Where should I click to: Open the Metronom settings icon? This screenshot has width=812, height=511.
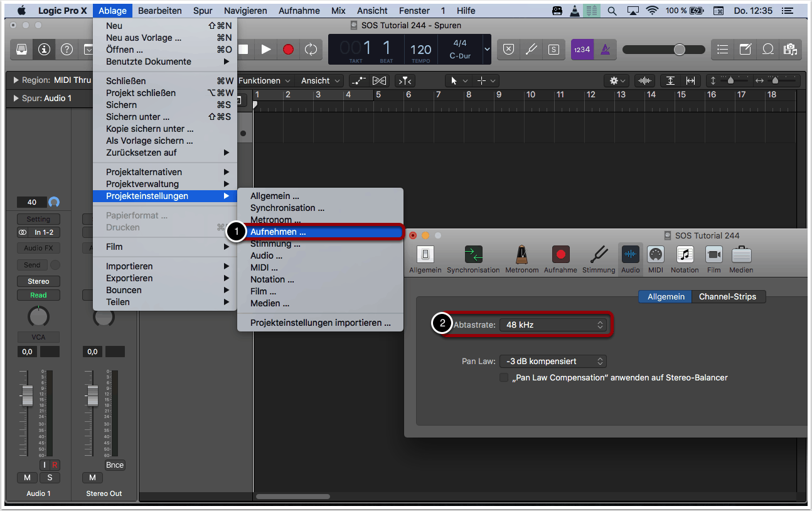(521, 255)
